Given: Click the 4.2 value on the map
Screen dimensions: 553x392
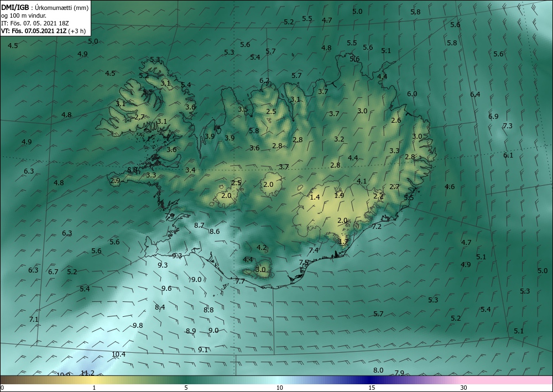Looking at the screenshot, I should coord(262,248).
